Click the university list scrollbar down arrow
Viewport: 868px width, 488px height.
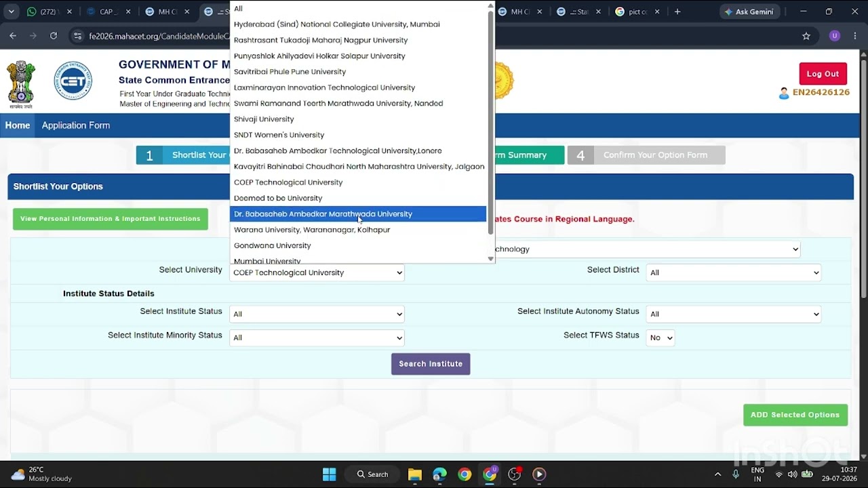point(491,259)
